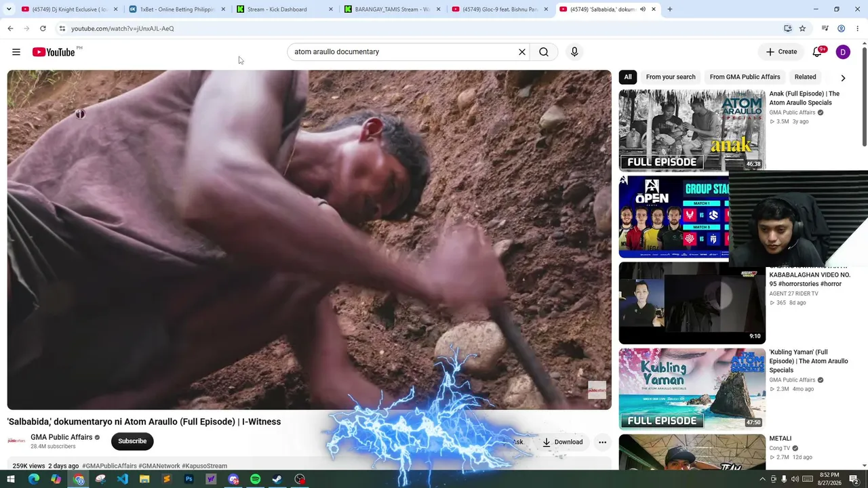Start voice search with the microphone
Viewport: 868px width, 488px height.
[x=574, y=52]
